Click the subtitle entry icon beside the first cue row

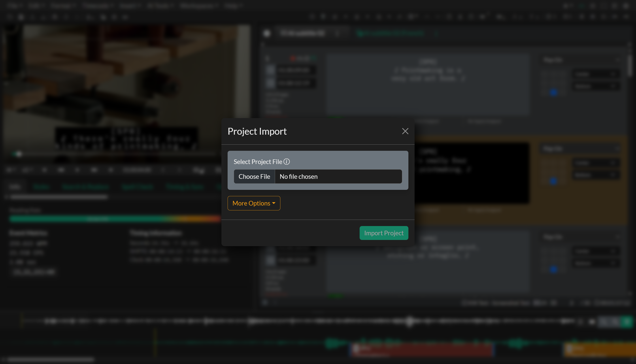(x=270, y=70)
